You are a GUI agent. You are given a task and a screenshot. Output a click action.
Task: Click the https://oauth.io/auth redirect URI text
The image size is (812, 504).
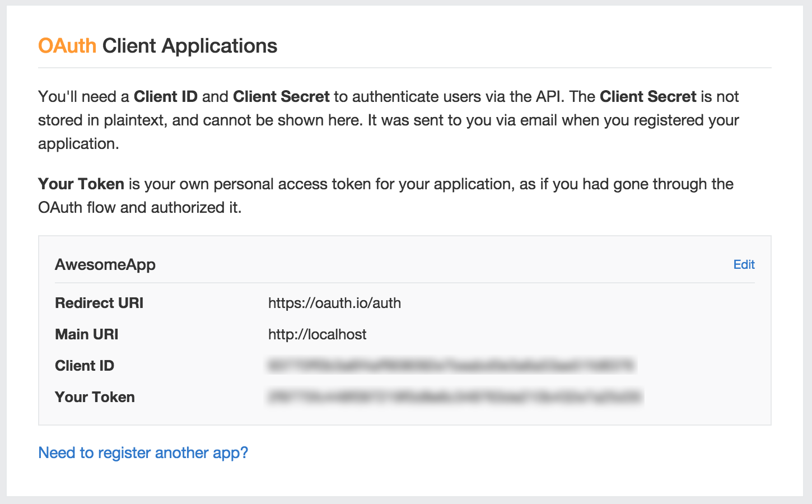[334, 303]
